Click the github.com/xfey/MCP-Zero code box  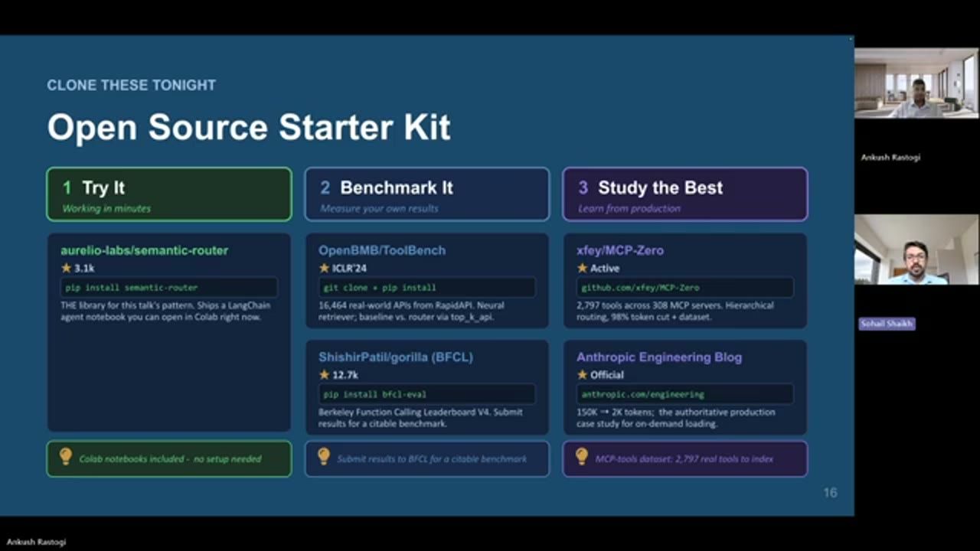click(x=685, y=288)
